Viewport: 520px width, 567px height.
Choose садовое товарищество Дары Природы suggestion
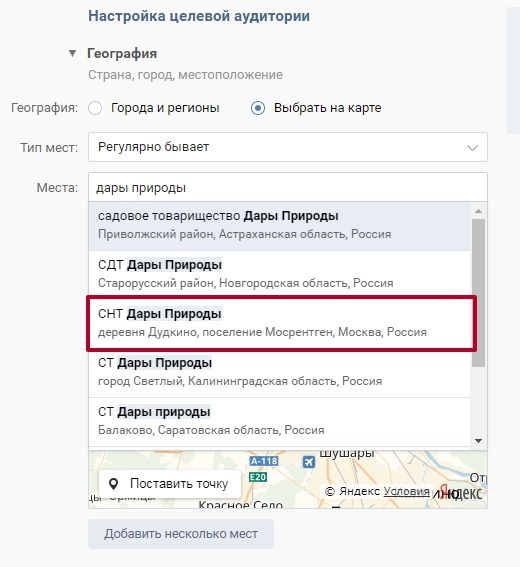(280, 225)
